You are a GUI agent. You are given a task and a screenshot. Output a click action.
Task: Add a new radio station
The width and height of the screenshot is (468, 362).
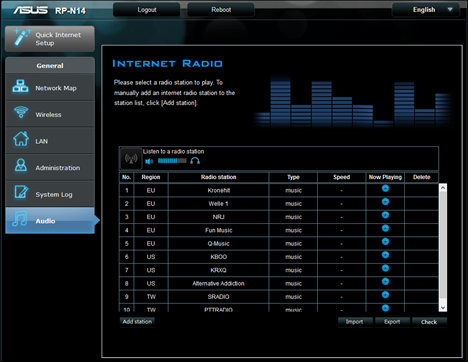(x=137, y=322)
